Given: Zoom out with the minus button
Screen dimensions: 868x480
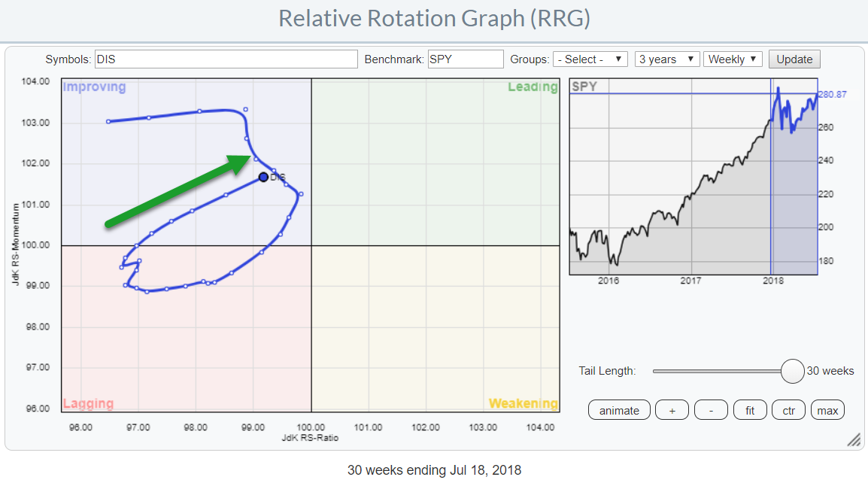Looking at the screenshot, I should click(711, 410).
